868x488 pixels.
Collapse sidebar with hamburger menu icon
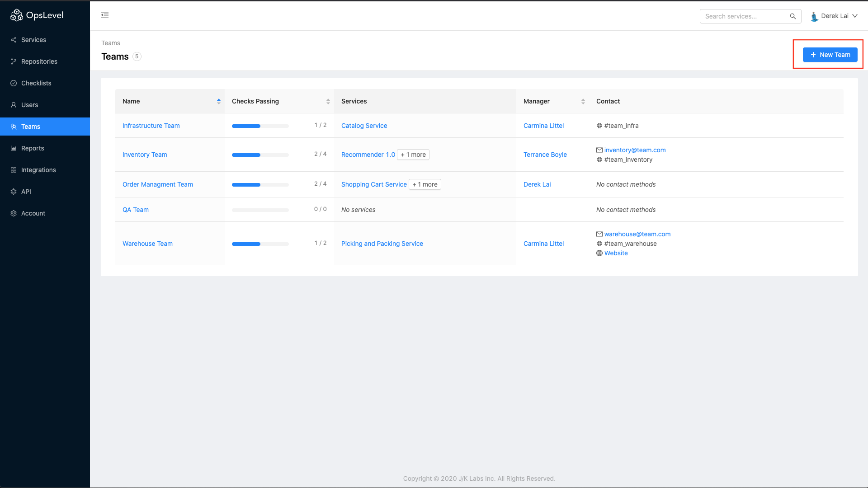(105, 15)
